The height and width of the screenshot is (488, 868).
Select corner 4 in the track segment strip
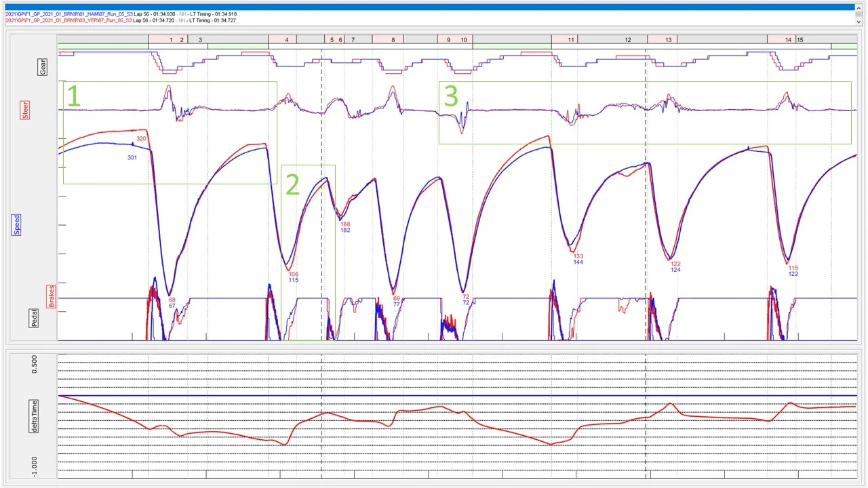tap(287, 40)
